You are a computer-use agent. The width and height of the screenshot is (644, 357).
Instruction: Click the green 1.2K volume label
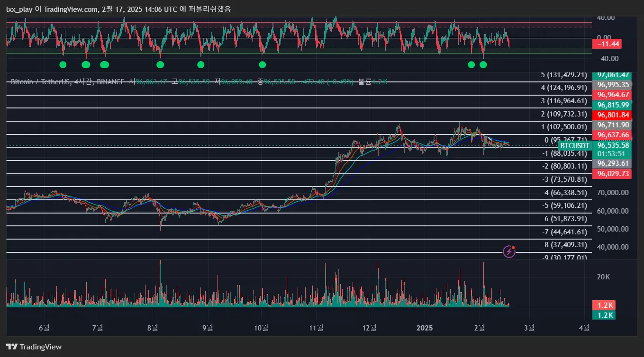point(604,315)
